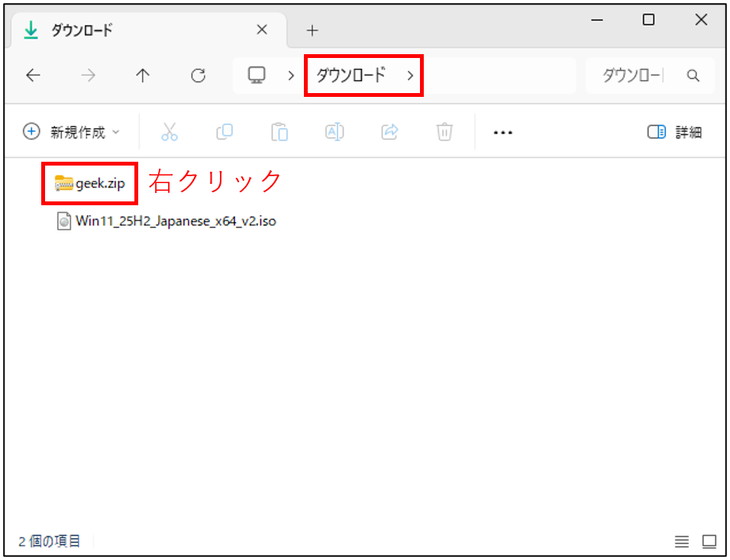Click the Copy icon
The width and height of the screenshot is (730, 560).
pos(224,131)
